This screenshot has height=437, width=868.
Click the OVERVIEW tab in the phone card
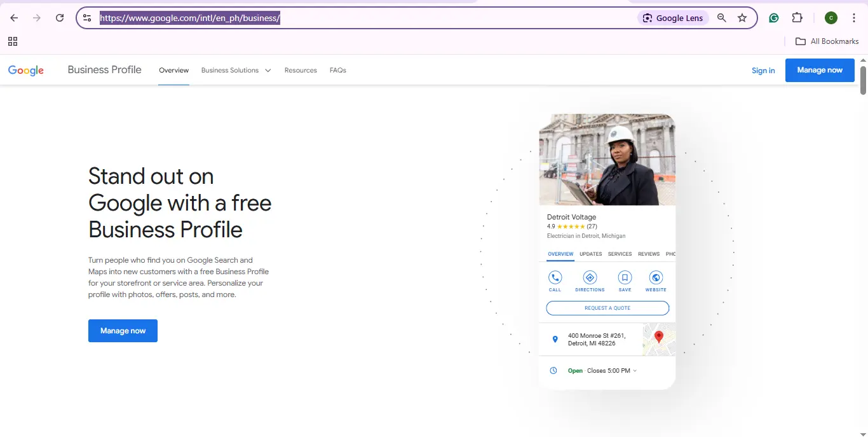point(560,254)
